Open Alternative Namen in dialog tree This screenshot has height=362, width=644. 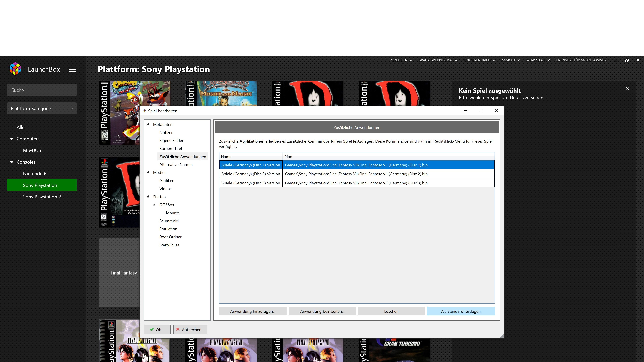click(176, 164)
